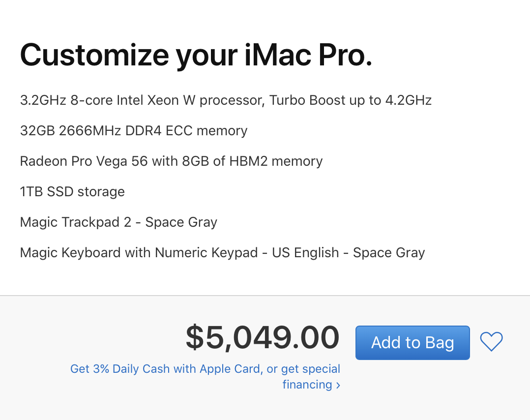Click the Customize your iMac Pro heading
530x420 pixels.
(x=196, y=56)
